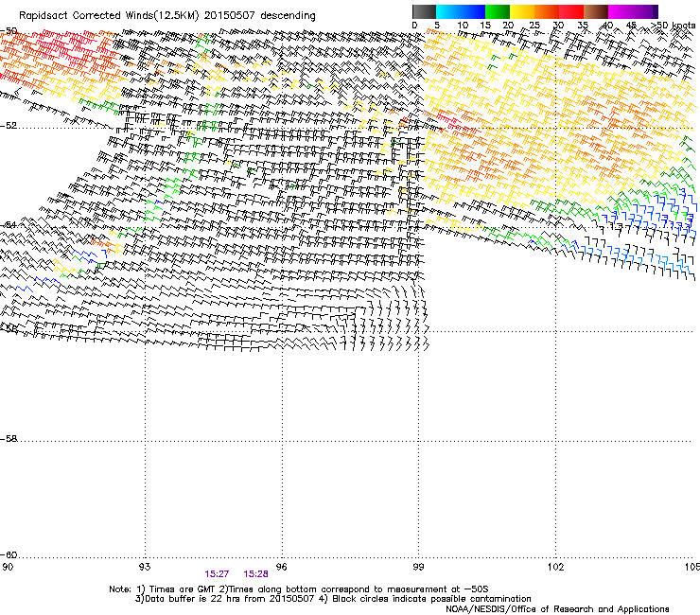Click the longitude label 90
This screenshot has height=615, width=700.
click(8, 567)
